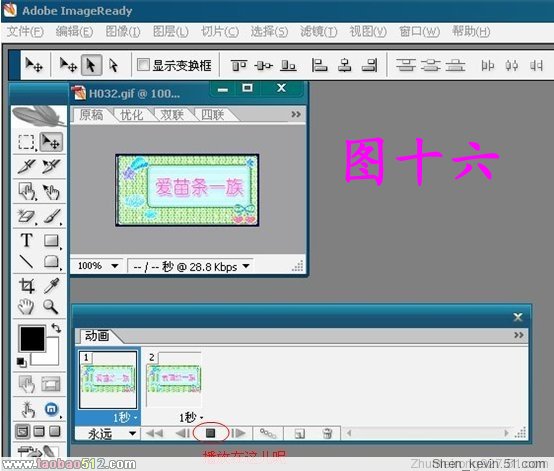
Task: Delete frame with trash icon
Action: coord(328,433)
